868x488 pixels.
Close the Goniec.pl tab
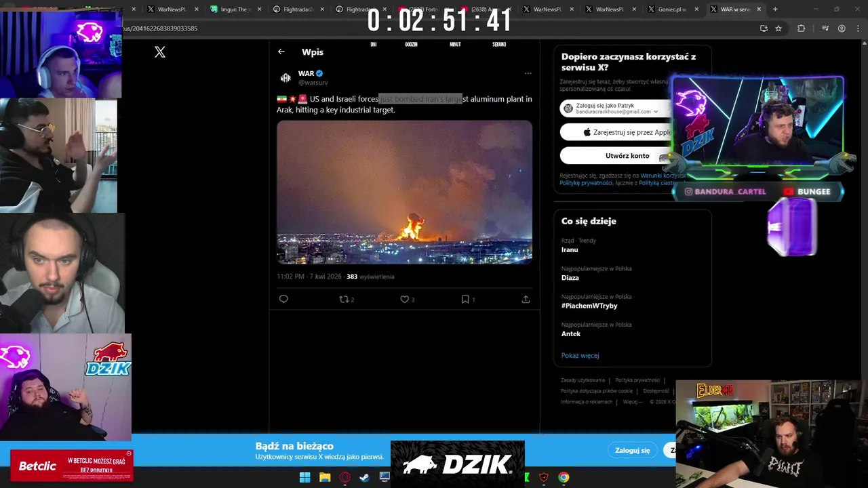pyautogui.click(x=696, y=9)
